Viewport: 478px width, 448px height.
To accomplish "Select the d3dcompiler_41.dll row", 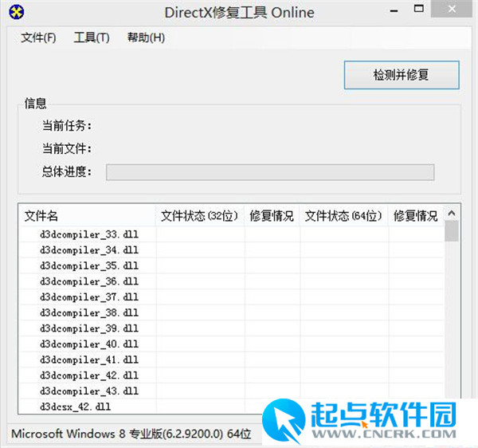I will click(x=232, y=360).
